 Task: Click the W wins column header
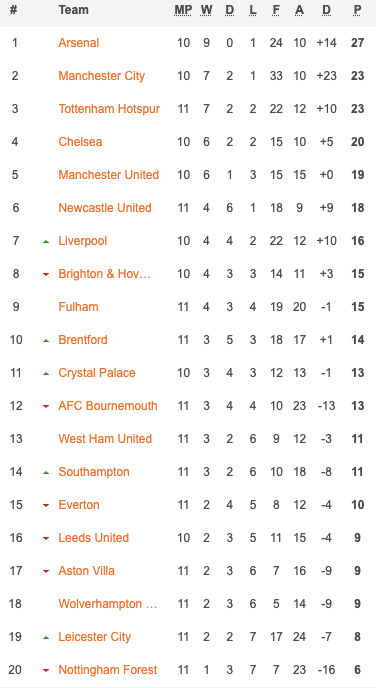(206, 10)
